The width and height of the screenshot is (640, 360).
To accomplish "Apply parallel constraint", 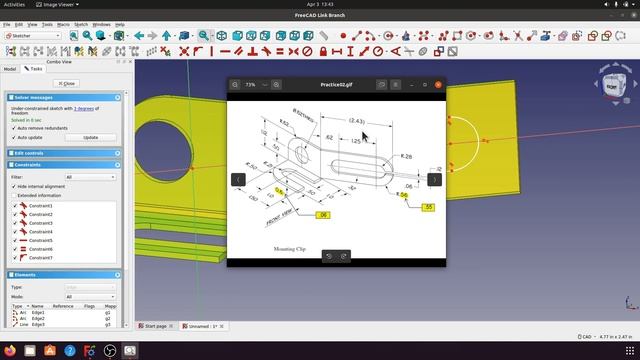I will pos(238,52).
